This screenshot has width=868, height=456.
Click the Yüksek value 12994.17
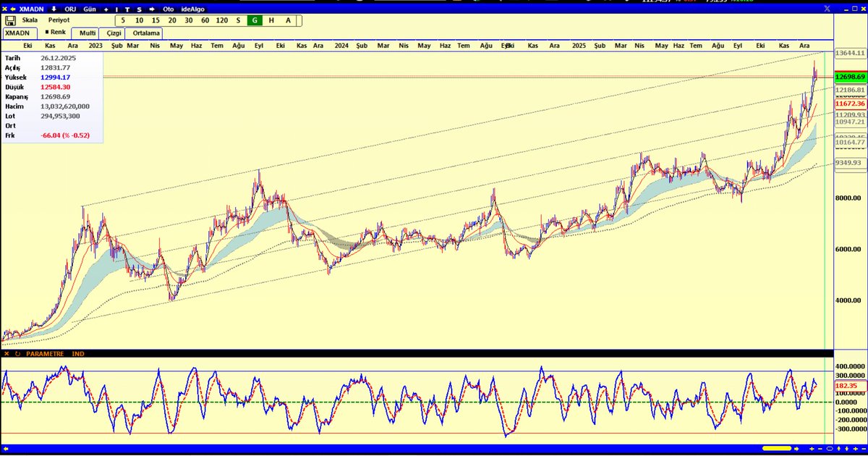[x=56, y=77]
